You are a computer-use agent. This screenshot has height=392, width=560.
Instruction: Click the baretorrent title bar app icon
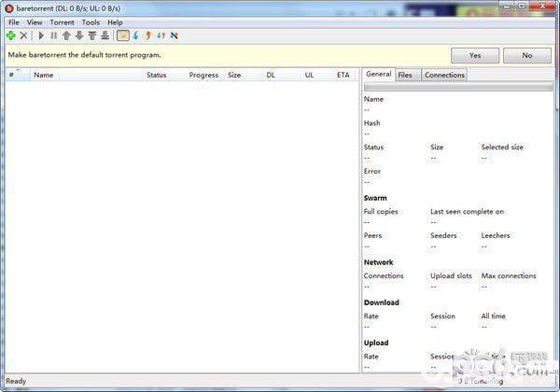pyautogui.click(x=9, y=7)
